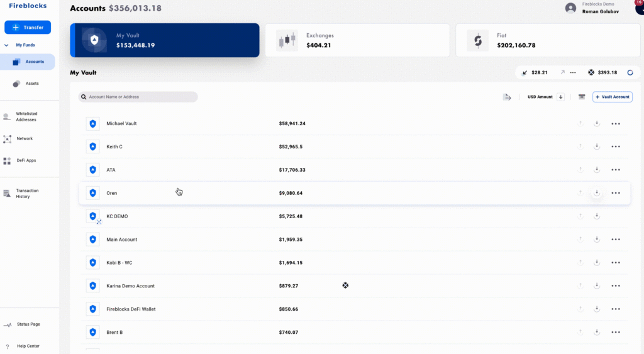Open three-dot menu for Main Account
Screen dimensions: 644x354
tap(616, 240)
